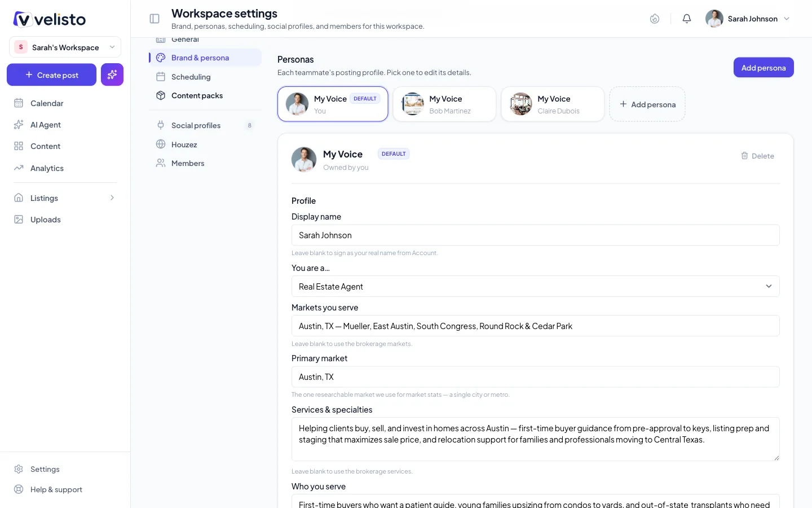812x508 pixels.
Task: Click the large persona avatar in details
Action: tap(304, 159)
